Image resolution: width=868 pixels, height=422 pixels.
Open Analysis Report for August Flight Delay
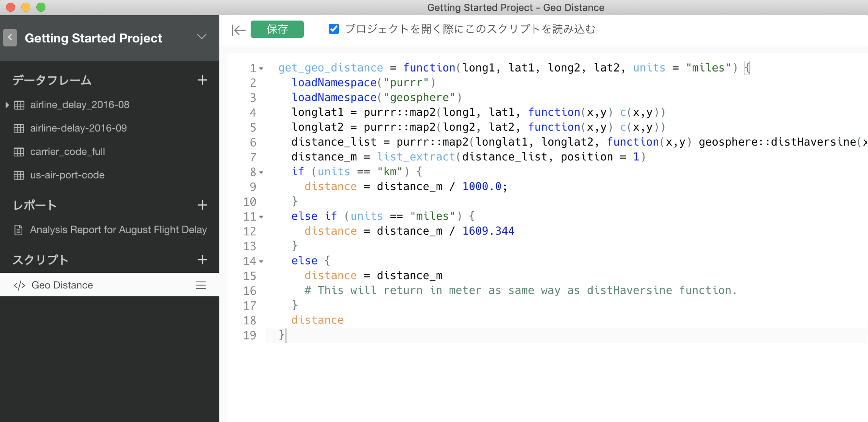pos(118,230)
